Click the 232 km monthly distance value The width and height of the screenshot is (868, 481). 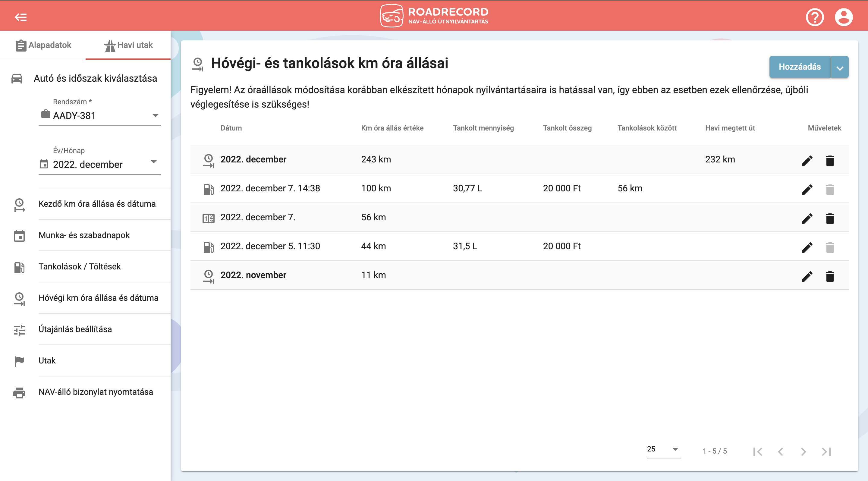[x=720, y=159]
